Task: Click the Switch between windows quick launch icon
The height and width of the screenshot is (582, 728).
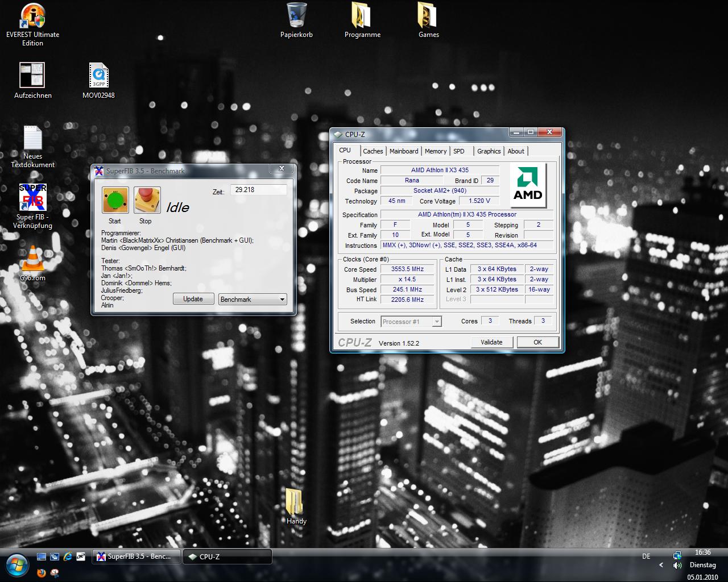Action: (x=55, y=556)
